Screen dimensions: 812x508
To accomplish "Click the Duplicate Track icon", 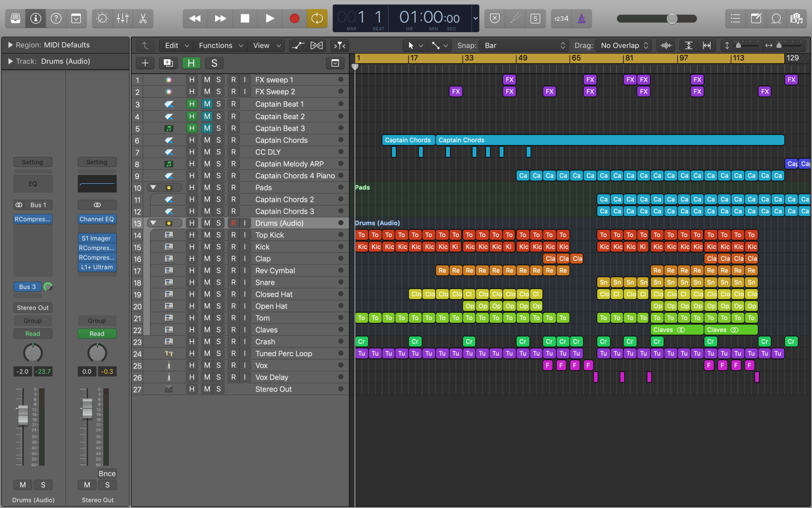I will (x=168, y=63).
